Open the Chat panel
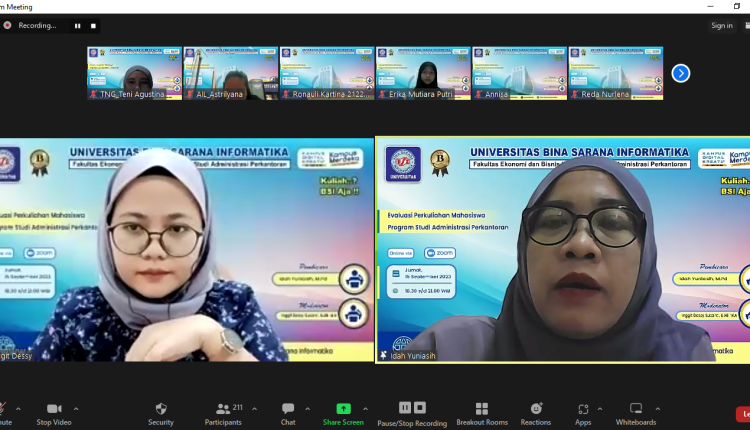The image size is (750, 430). pos(288,414)
